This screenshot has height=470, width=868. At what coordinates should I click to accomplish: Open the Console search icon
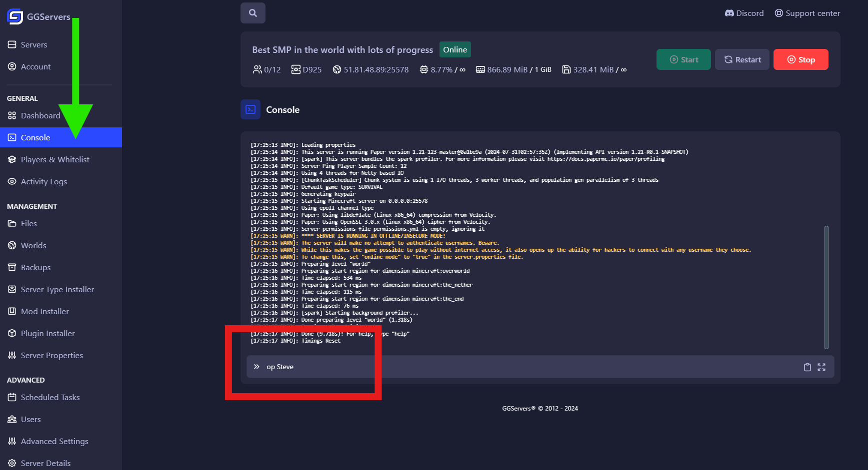(252, 13)
